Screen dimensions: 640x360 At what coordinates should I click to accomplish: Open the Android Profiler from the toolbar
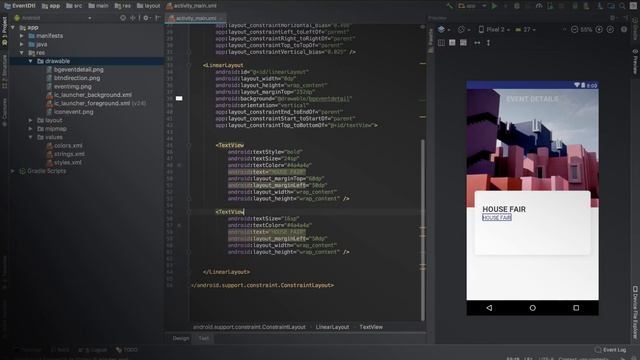pos(539,6)
